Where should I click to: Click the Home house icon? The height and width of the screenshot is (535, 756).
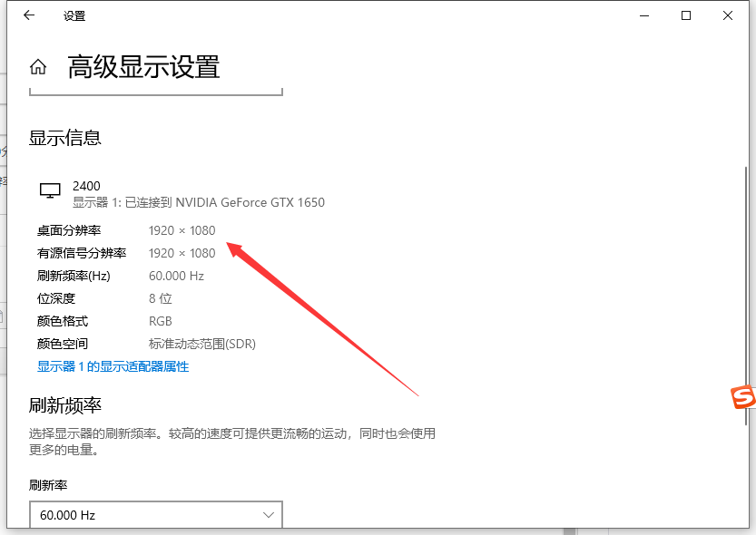pos(37,65)
